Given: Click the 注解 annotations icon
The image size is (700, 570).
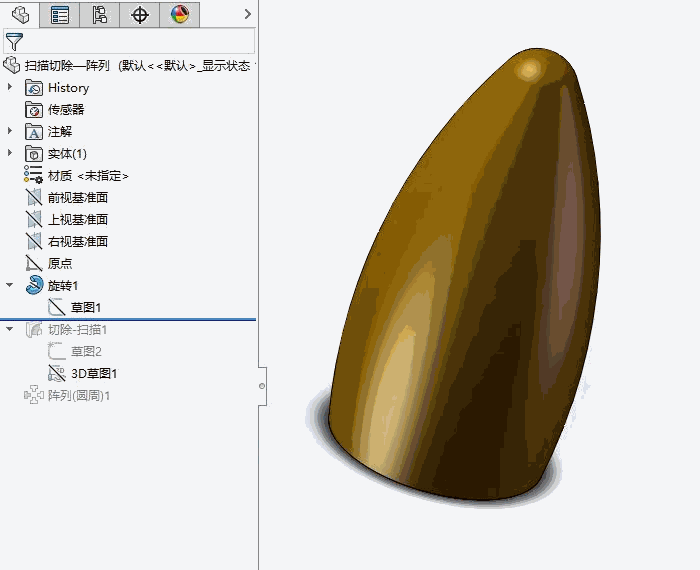Looking at the screenshot, I should (x=34, y=132).
